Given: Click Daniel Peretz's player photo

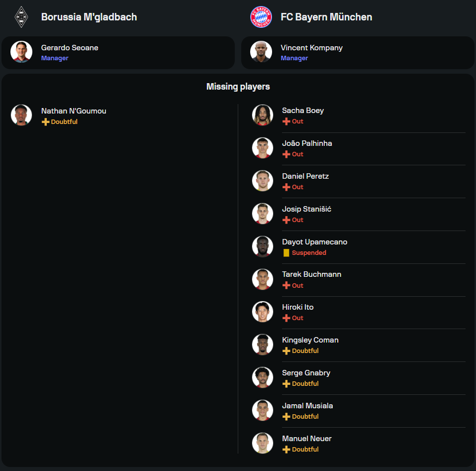Looking at the screenshot, I should point(263,181).
